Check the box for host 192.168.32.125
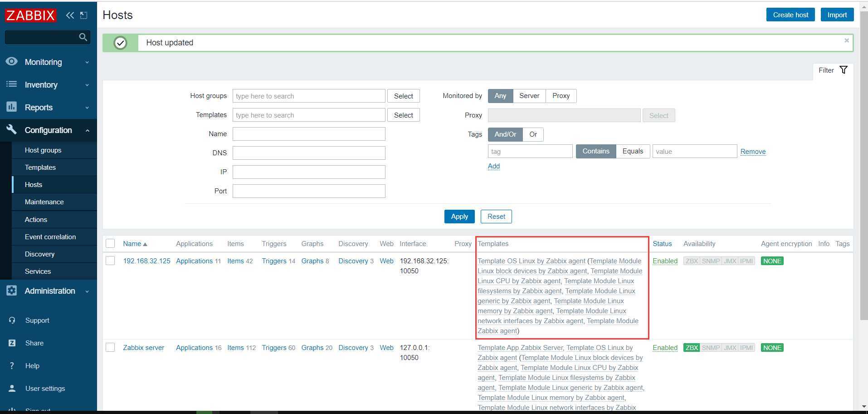 click(110, 261)
